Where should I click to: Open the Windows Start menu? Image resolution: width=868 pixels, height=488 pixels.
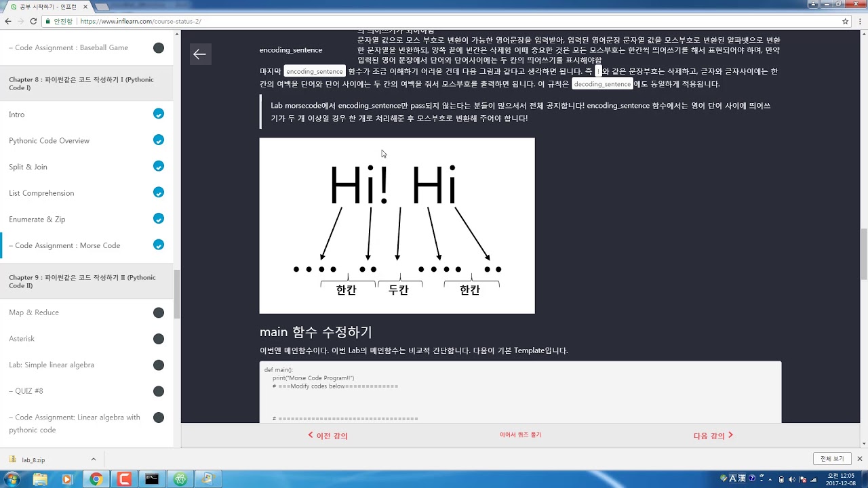pyautogui.click(x=12, y=479)
